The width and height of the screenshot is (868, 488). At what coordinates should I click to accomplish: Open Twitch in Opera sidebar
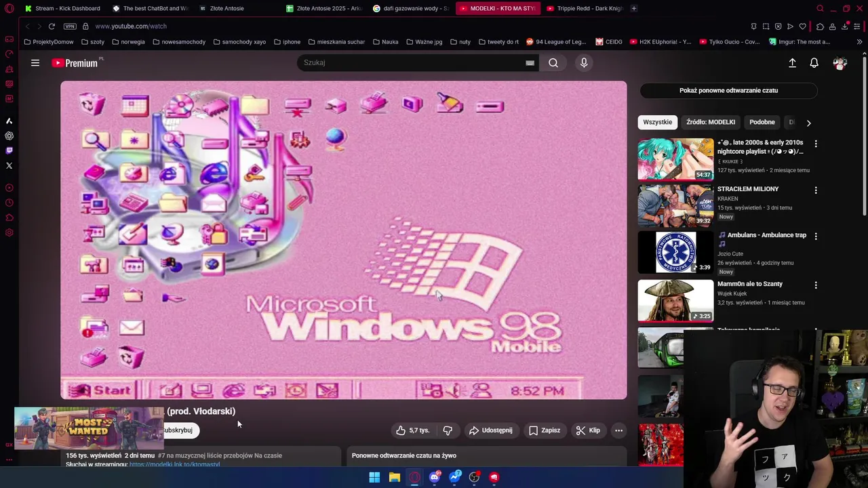pos(9,150)
